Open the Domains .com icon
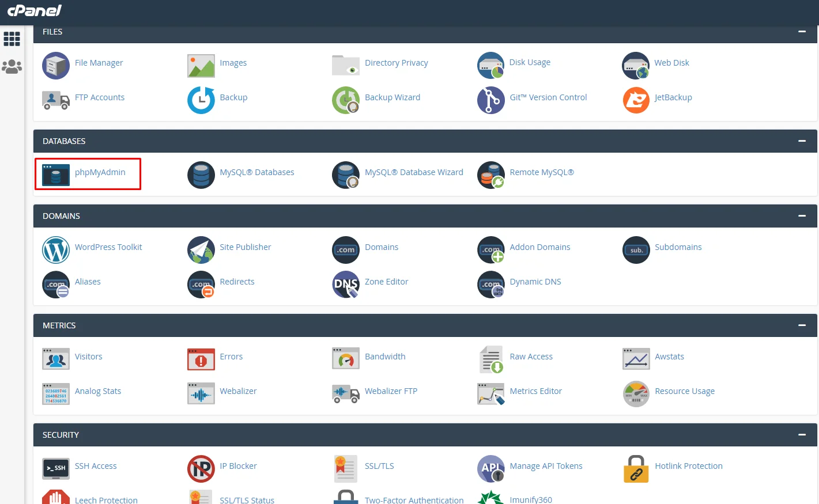819x504 pixels. (x=346, y=250)
